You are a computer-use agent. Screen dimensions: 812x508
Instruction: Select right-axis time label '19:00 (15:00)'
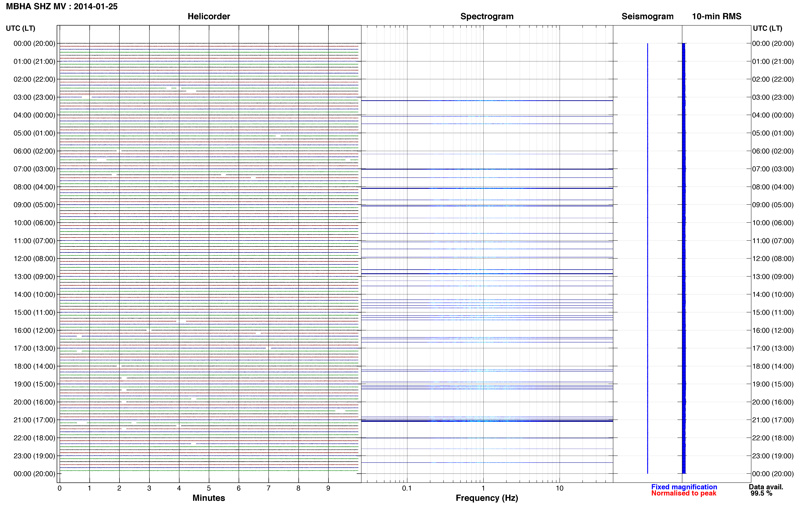click(773, 384)
